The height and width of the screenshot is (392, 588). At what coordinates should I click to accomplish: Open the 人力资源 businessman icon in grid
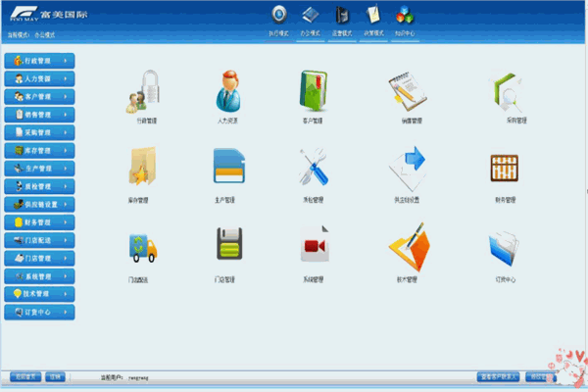point(228,91)
